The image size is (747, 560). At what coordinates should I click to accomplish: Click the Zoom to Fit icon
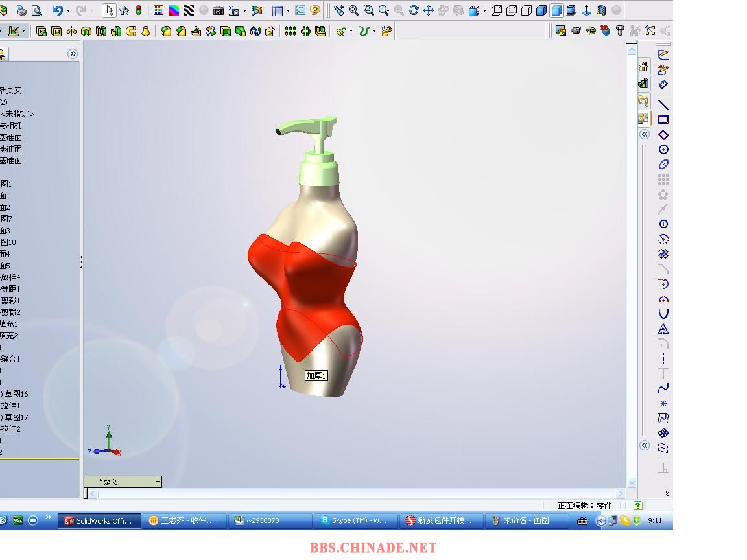pyautogui.click(x=354, y=10)
